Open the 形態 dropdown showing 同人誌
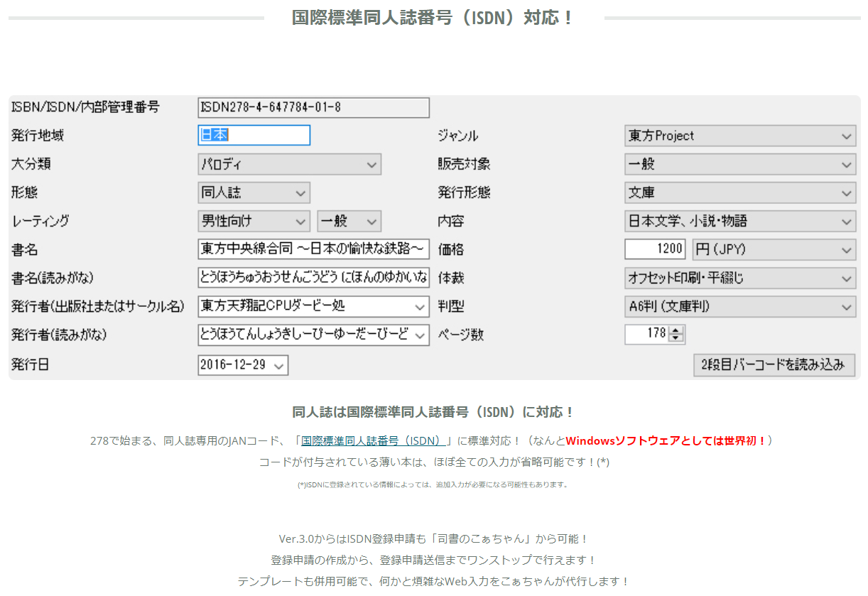Image resolution: width=868 pixels, height=596 pixels. coord(254,193)
